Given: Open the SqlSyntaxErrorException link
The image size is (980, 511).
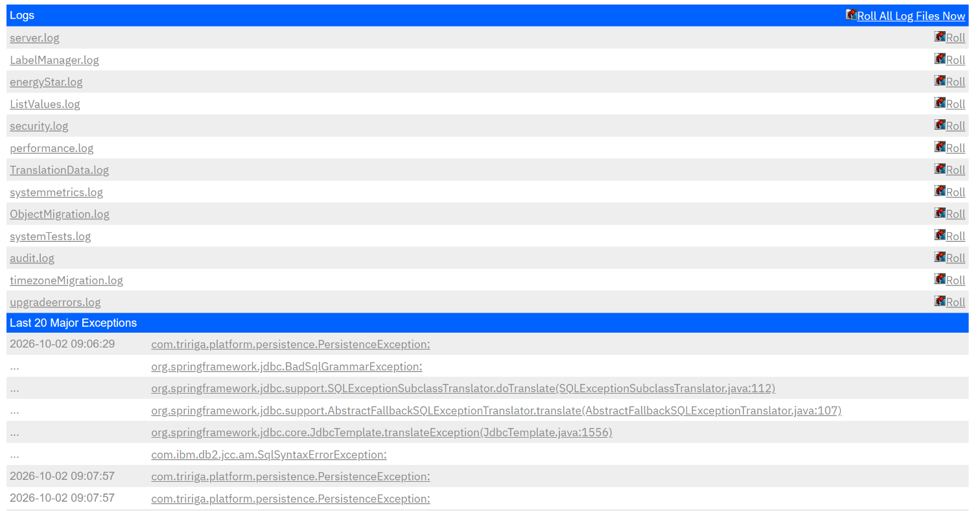Looking at the screenshot, I should point(269,455).
